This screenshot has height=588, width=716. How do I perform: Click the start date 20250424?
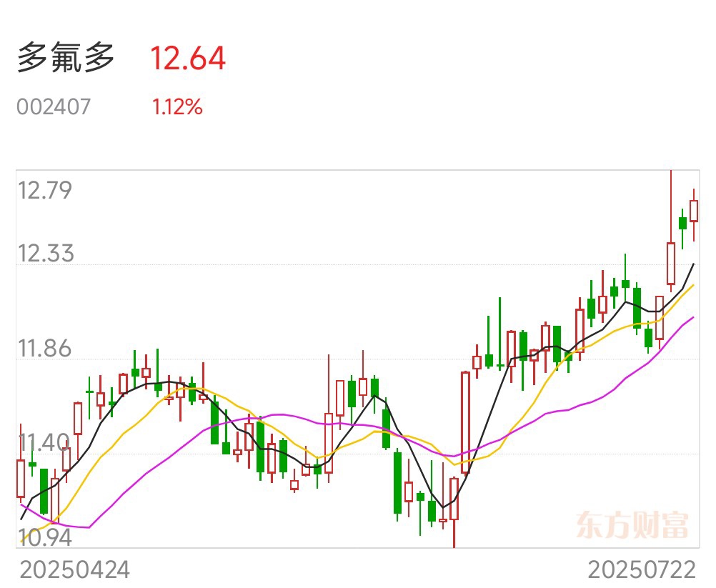pyautogui.click(x=75, y=570)
